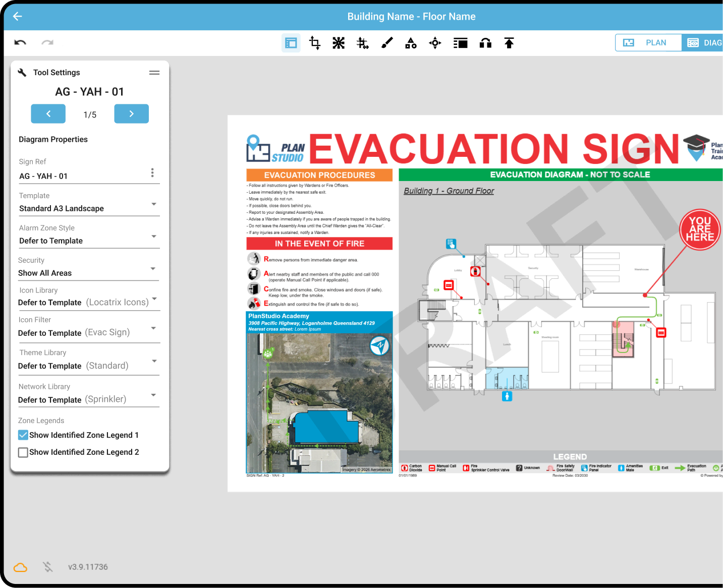This screenshot has width=723, height=588.
Task: Switch to the DIAGRAM view tab
Action: click(x=705, y=42)
